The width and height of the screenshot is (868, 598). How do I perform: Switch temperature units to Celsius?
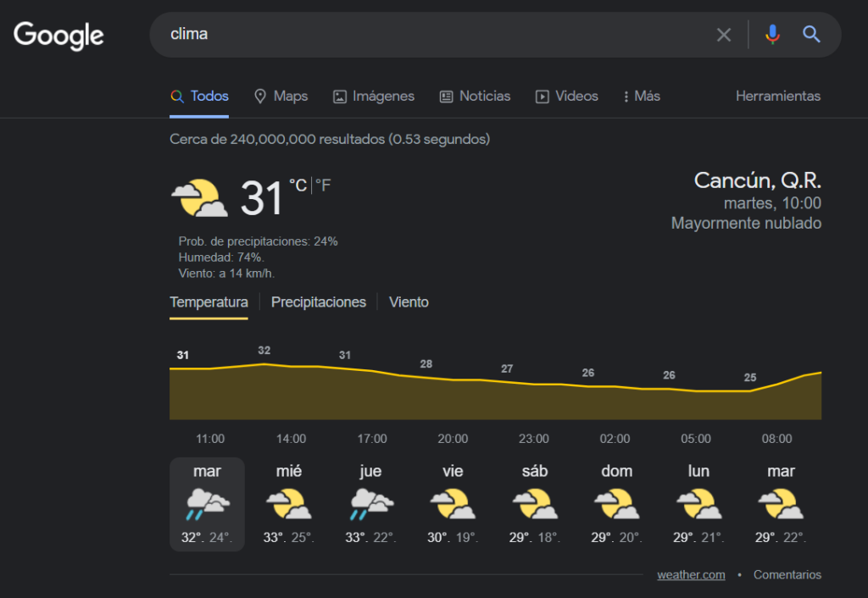coord(298,185)
